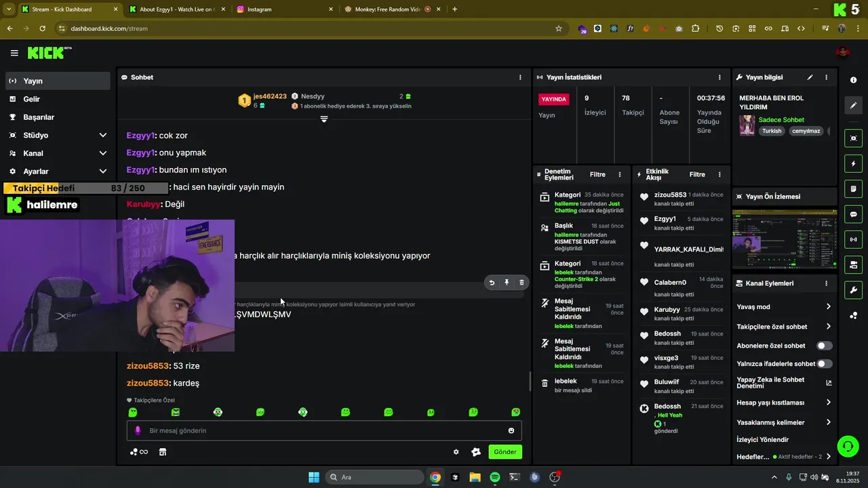This screenshot has width=868, height=488.
Task: Click the document icon in the right rail
Action: tap(853, 188)
